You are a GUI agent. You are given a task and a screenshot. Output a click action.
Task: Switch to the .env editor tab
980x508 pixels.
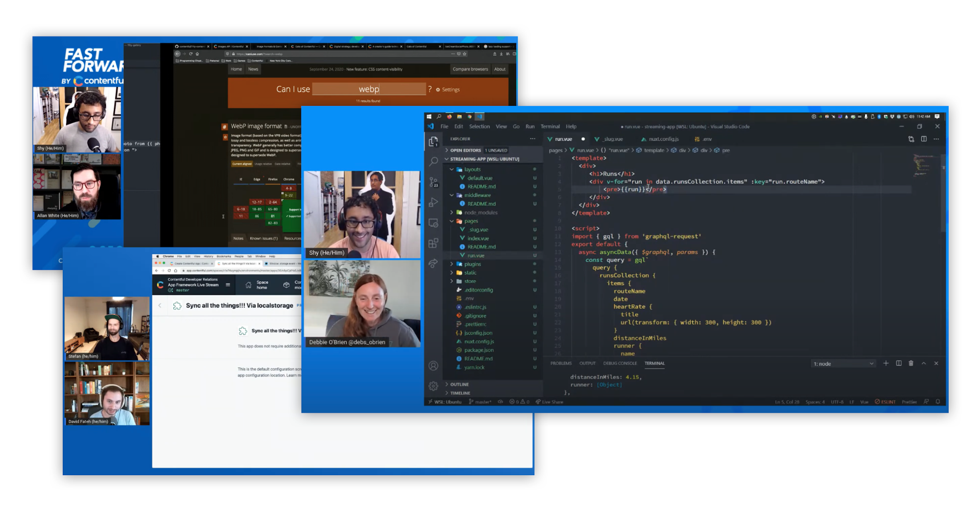pos(704,139)
